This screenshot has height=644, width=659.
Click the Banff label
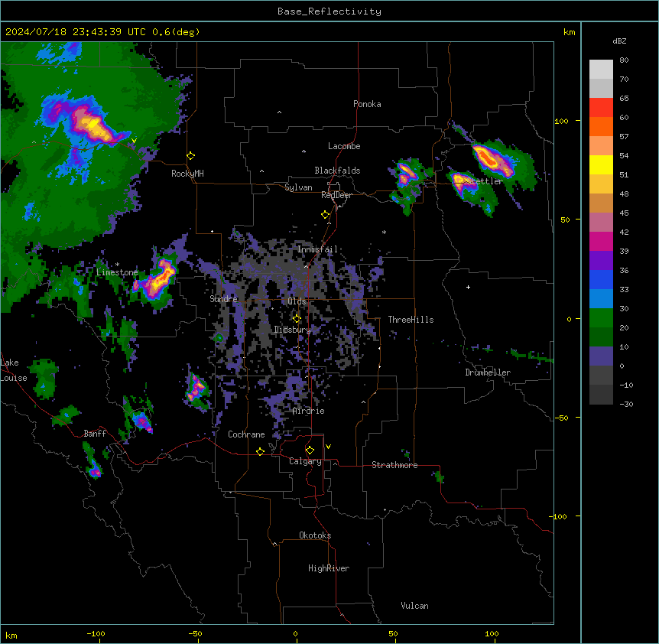pos(95,434)
